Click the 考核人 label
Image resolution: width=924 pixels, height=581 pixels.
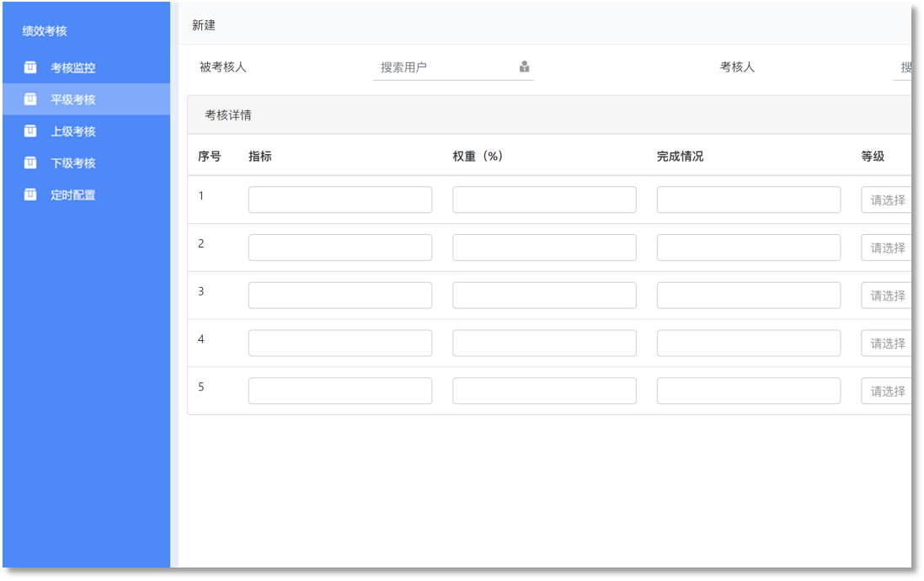(x=737, y=67)
